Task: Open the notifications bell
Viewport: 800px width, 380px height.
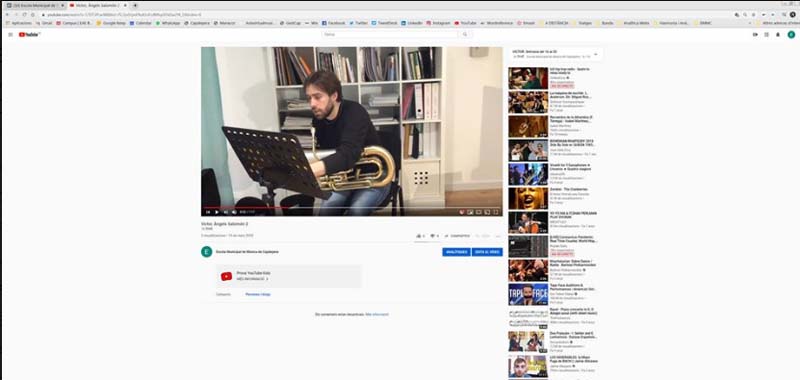Action: [778, 35]
